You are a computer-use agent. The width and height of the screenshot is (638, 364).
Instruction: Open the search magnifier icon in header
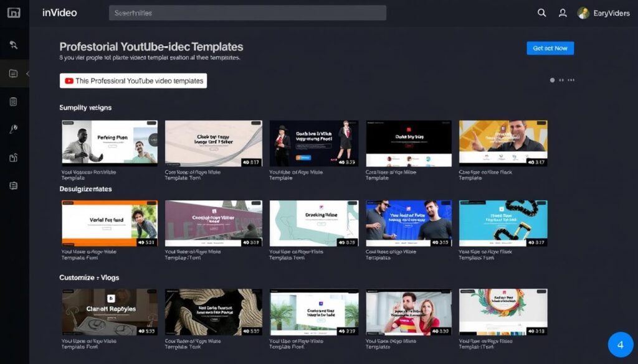[x=541, y=12]
